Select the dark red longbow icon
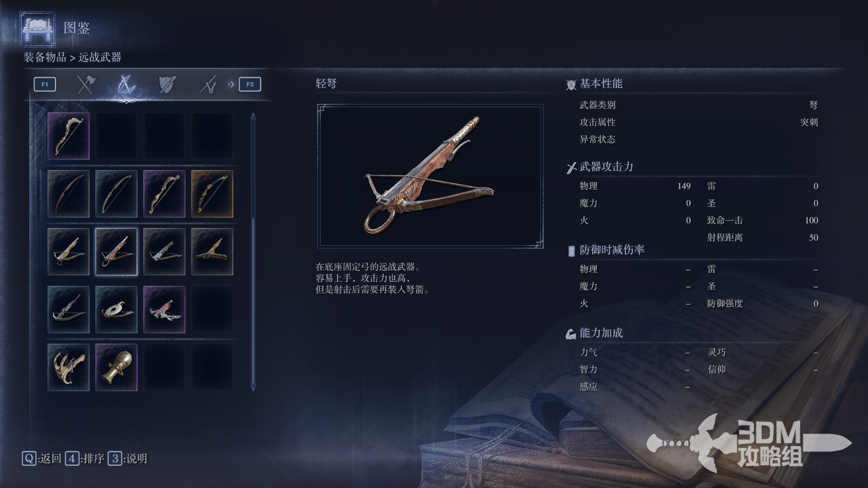This screenshot has width=868, height=488. [x=69, y=194]
